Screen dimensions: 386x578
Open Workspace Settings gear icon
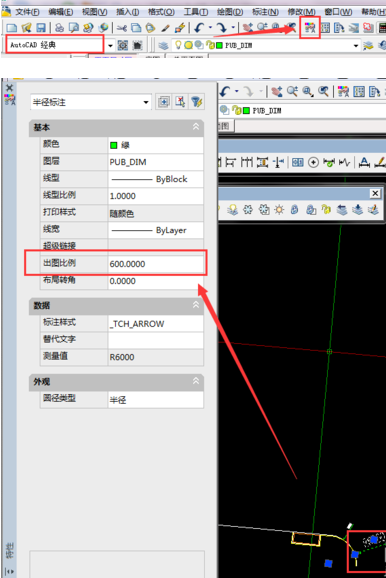(x=123, y=45)
